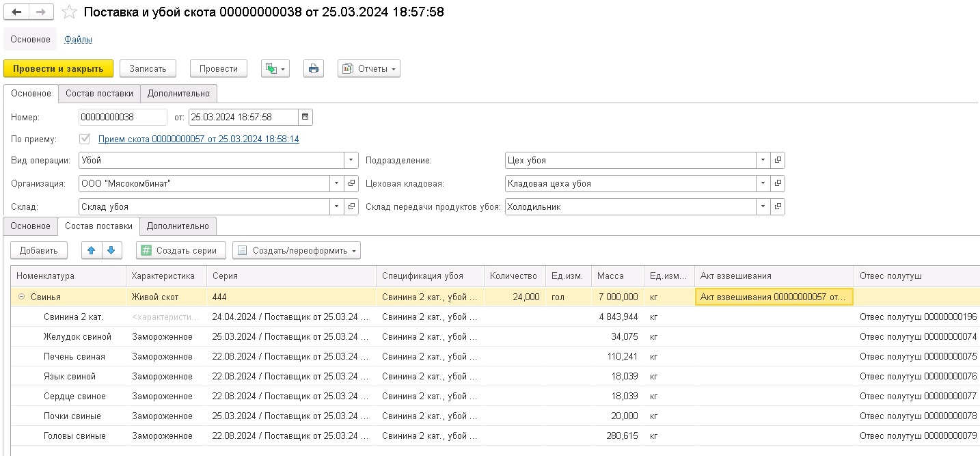Switch to the upper Дополнительно tab

click(x=179, y=93)
